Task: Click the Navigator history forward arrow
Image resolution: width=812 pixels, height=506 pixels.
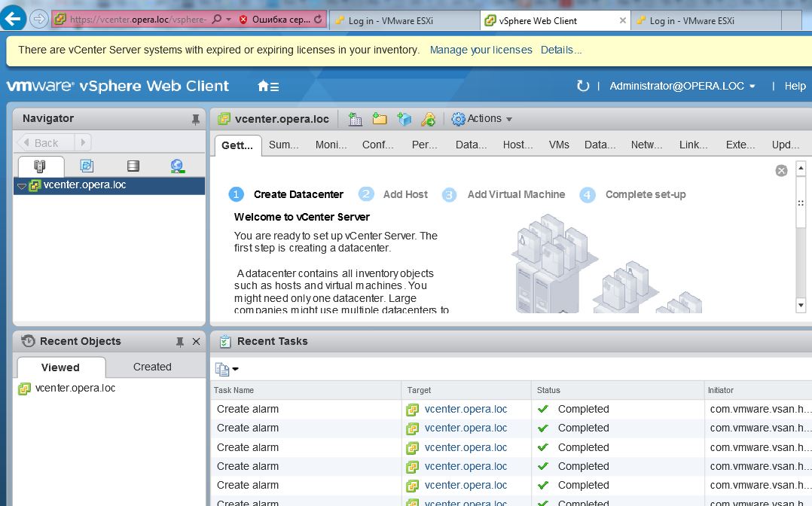Action: coord(83,143)
